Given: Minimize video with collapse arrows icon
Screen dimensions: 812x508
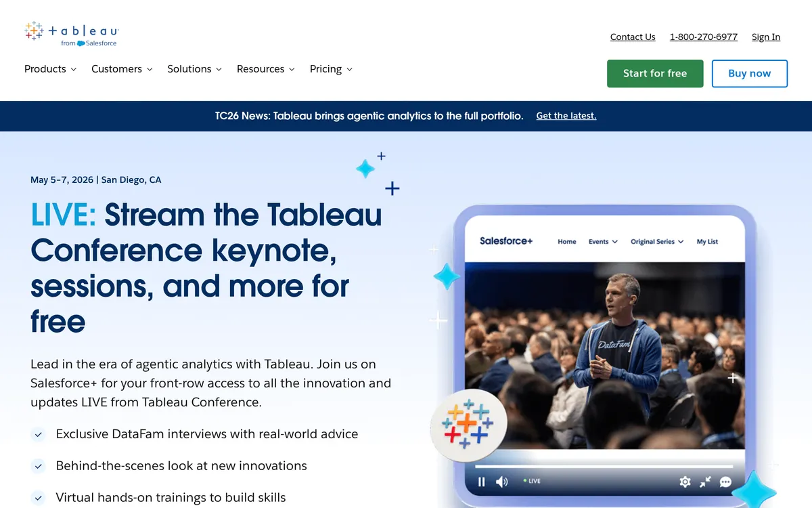Looking at the screenshot, I should click(705, 482).
